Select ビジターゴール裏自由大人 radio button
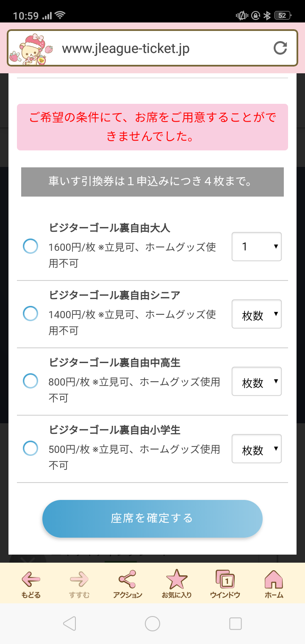This screenshot has width=305, height=644. click(x=30, y=246)
